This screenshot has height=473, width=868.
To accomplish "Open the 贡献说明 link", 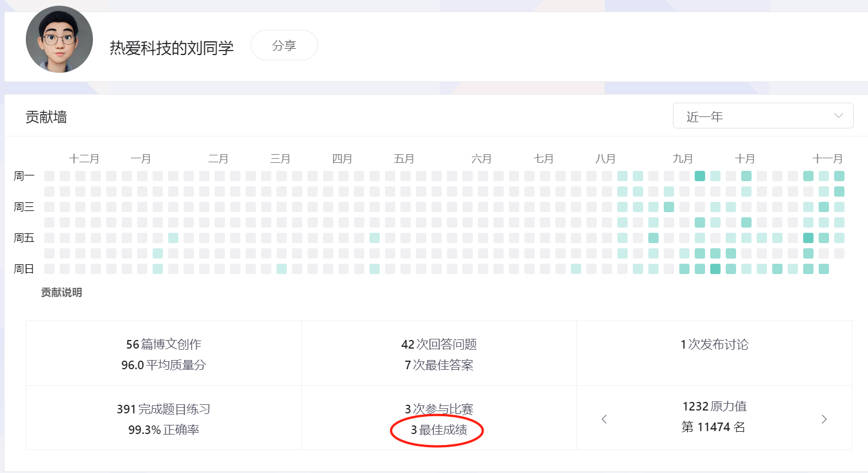I will (61, 292).
